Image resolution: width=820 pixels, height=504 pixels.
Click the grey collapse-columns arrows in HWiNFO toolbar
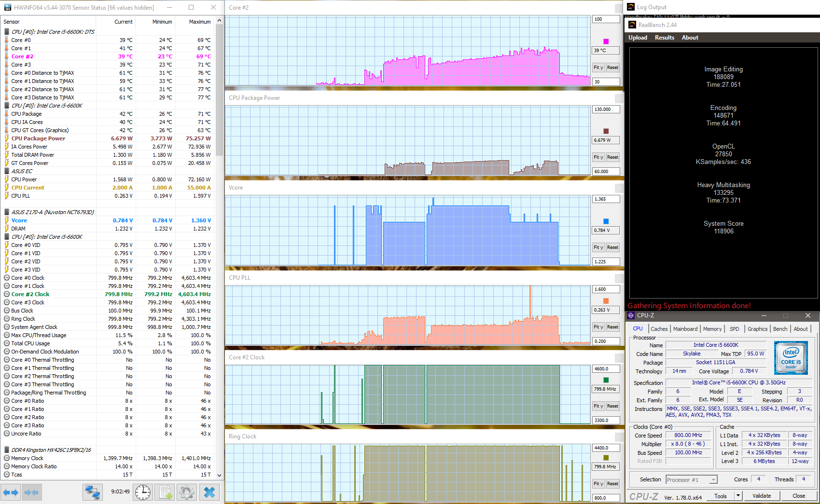[x=31, y=492]
